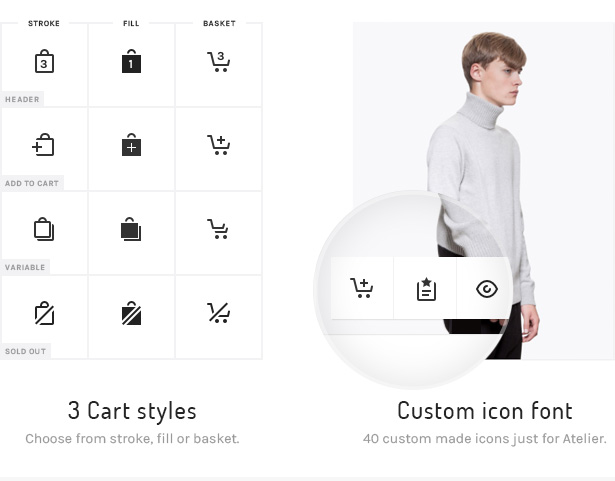
Task: Toggle quick view with the eye icon
Action: 486,289
